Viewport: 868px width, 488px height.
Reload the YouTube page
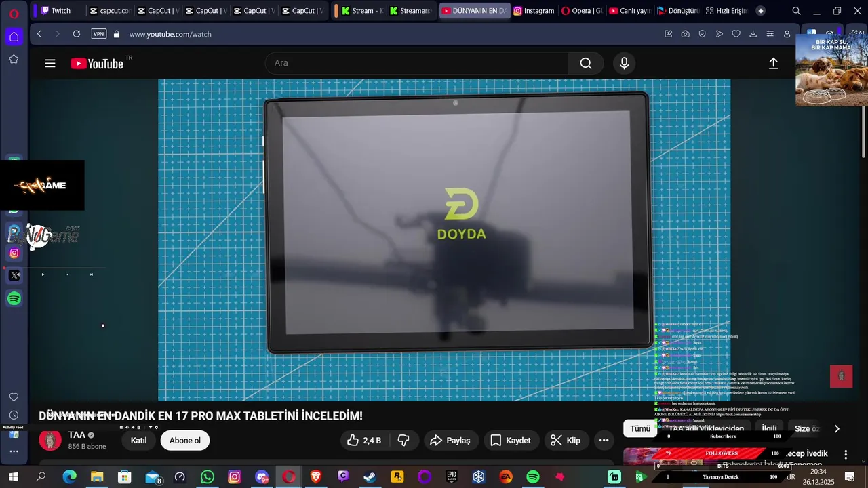[77, 34]
